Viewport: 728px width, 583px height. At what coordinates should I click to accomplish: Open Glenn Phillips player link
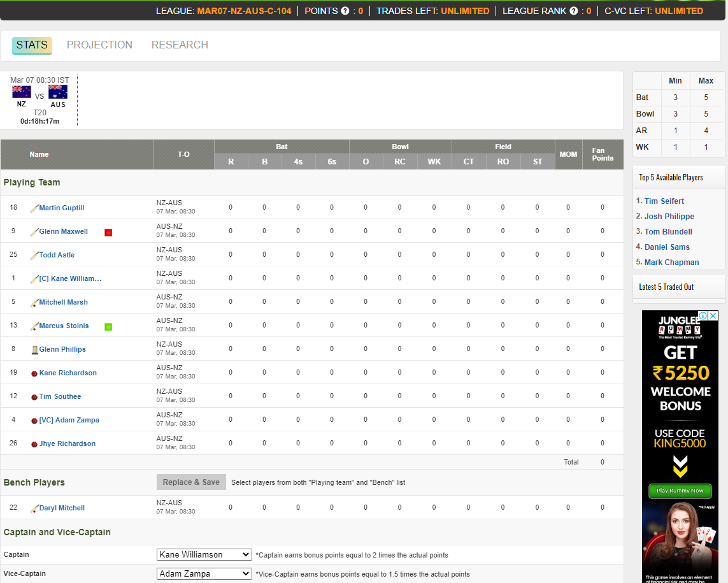62,349
